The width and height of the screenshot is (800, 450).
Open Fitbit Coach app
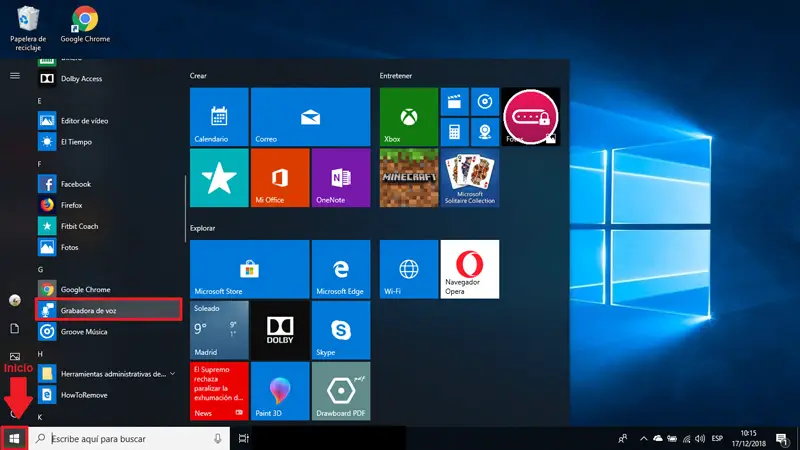click(108, 226)
